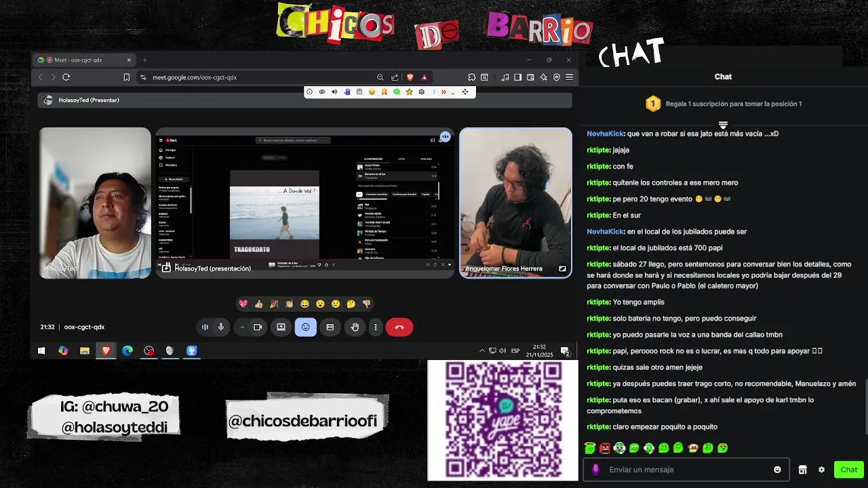Send the thumbs down reaction
This screenshot has width=868, height=488.
coord(366,304)
